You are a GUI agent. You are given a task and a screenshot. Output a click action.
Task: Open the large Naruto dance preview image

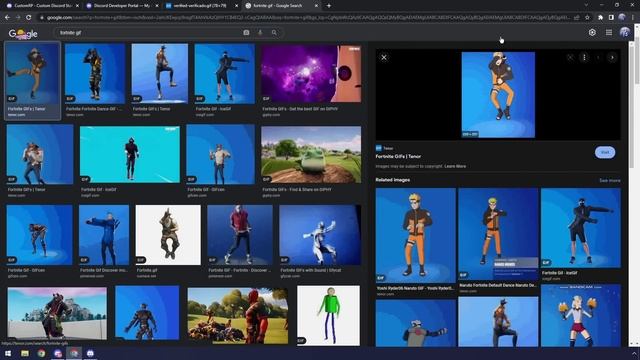498,95
